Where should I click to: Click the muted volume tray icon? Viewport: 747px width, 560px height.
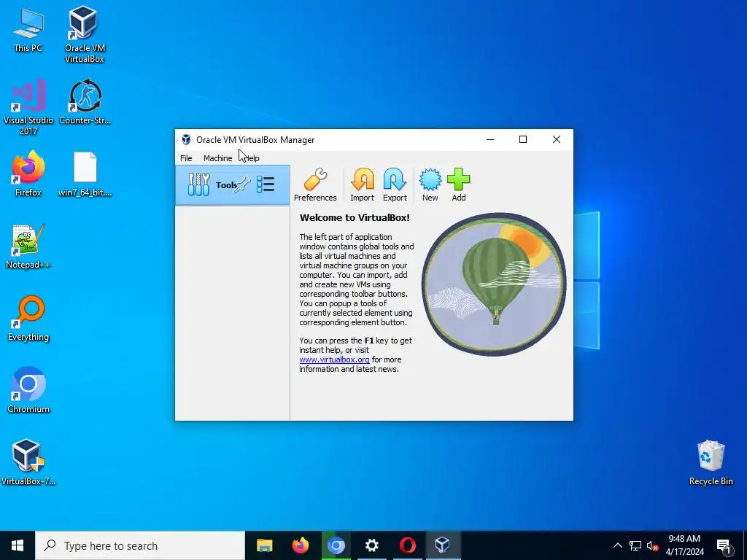click(x=652, y=545)
